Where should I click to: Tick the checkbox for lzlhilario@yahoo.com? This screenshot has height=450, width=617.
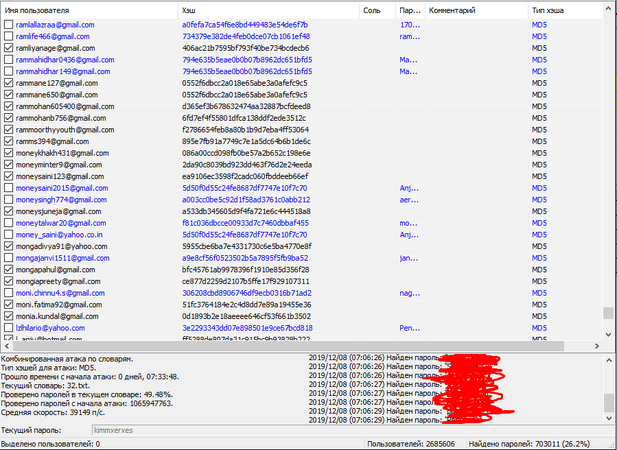[8, 328]
